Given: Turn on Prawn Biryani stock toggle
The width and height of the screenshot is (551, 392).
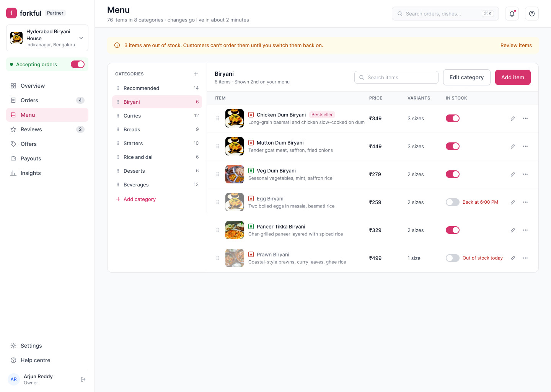Looking at the screenshot, I should click(453, 258).
